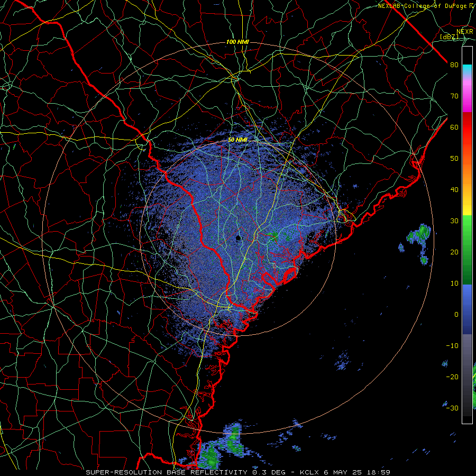Screen dimensions: 476x476
Task: Click the KCLX station ID in the caption
Action: [310, 472]
